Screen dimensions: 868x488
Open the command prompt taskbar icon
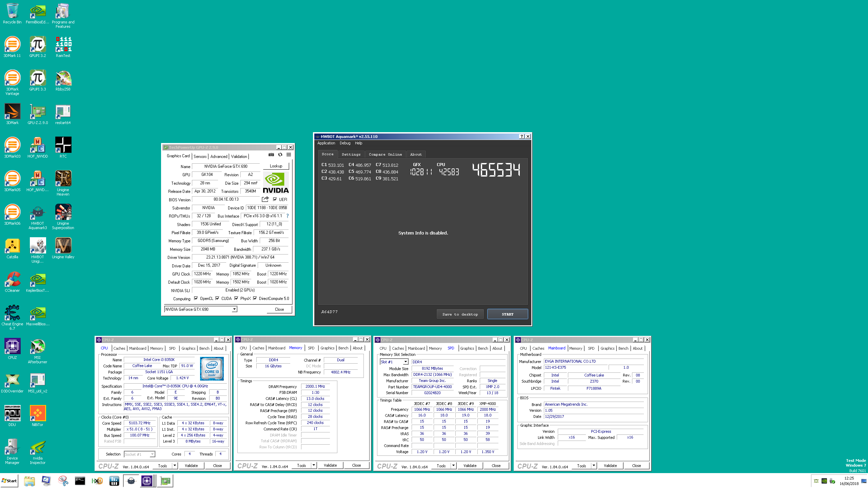pyautogui.click(x=80, y=481)
